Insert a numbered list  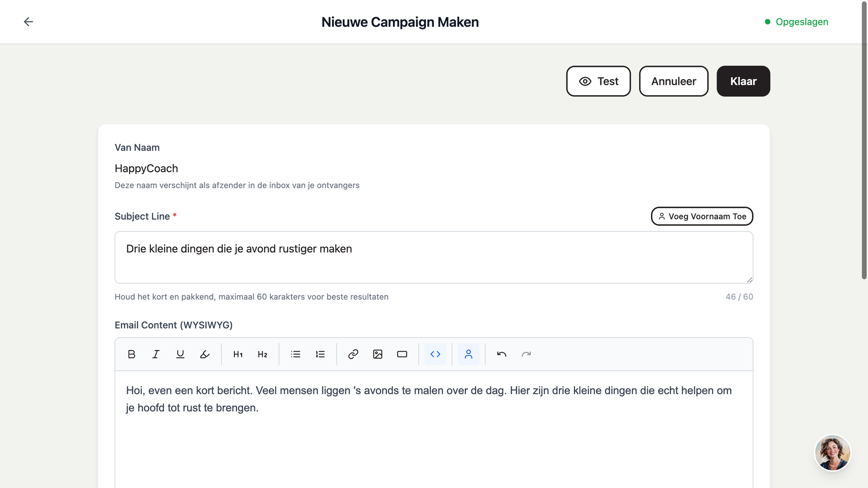click(x=320, y=354)
